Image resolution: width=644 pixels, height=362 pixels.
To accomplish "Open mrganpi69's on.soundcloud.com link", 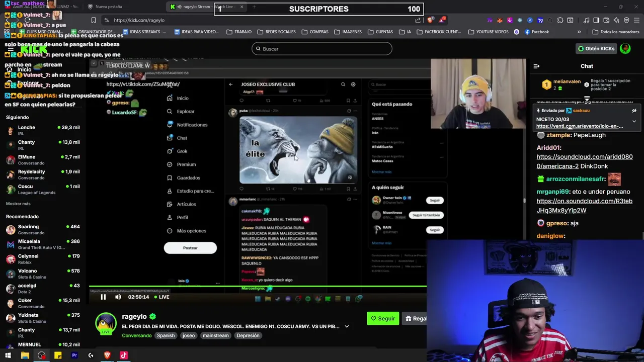I will tap(585, 206).
